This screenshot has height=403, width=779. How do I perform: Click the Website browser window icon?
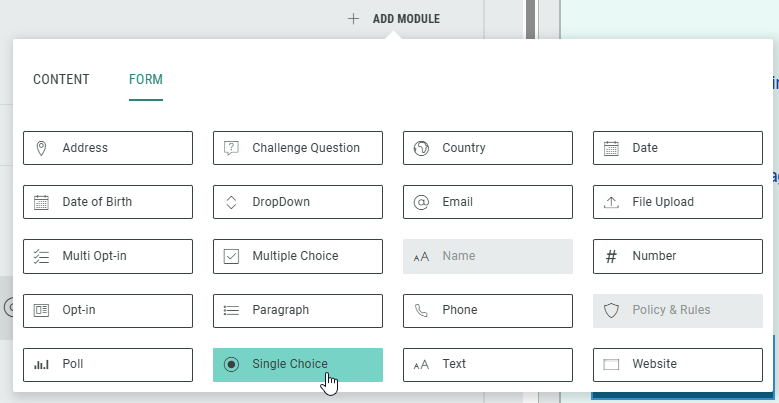tap(611, 364)
